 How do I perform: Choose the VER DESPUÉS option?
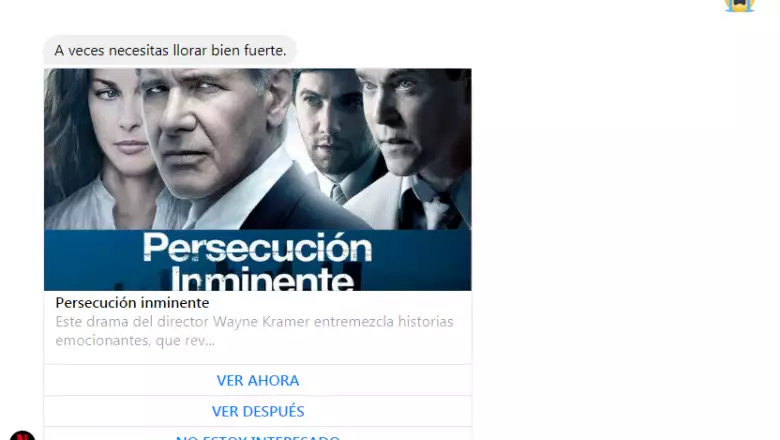coord(258,411)
